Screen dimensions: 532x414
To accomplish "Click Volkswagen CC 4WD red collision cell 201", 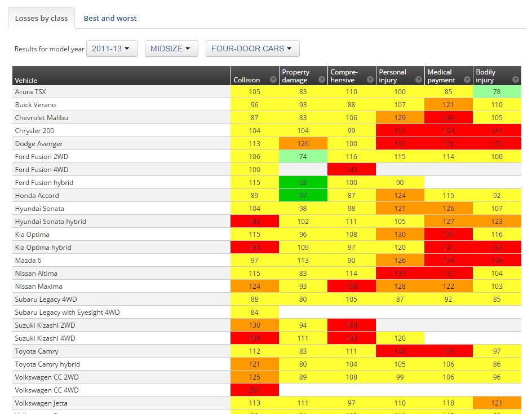I will click(x=255, y=390).
